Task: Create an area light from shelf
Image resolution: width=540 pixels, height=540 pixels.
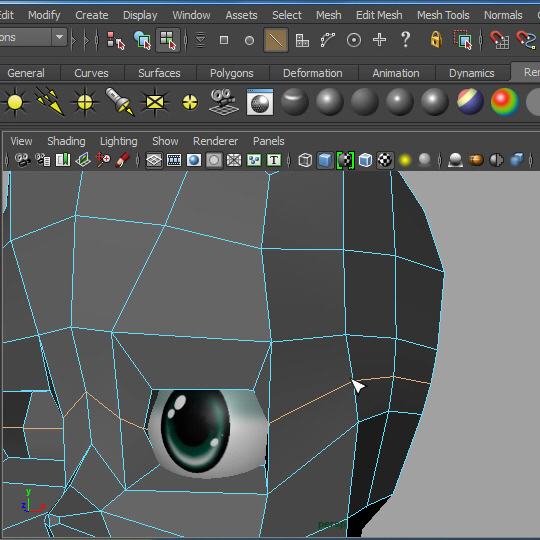Action: [x=155, y=102]
